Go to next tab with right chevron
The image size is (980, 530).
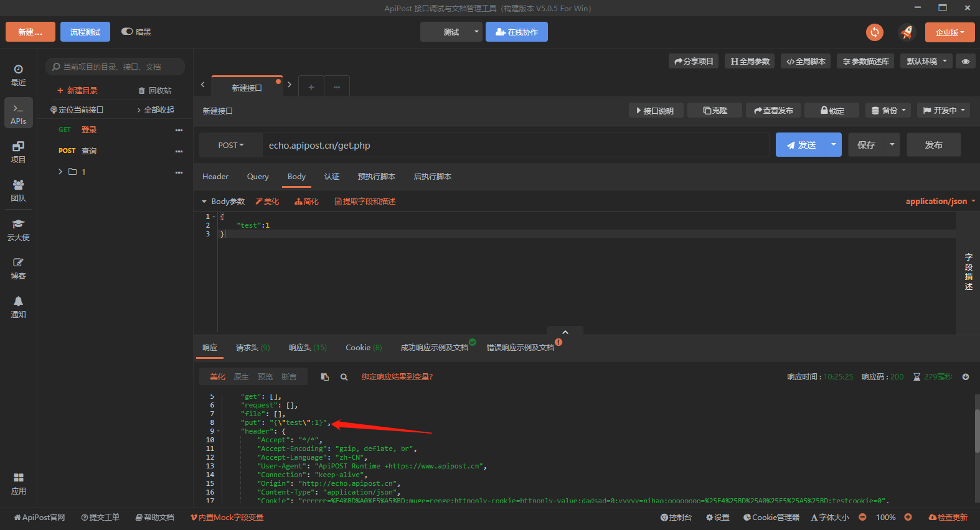click(x=290, y=85)
